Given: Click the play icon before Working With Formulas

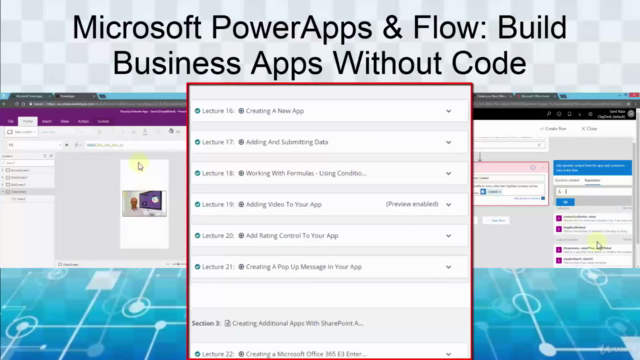Looking at the screenshot, I should (241, 173).
